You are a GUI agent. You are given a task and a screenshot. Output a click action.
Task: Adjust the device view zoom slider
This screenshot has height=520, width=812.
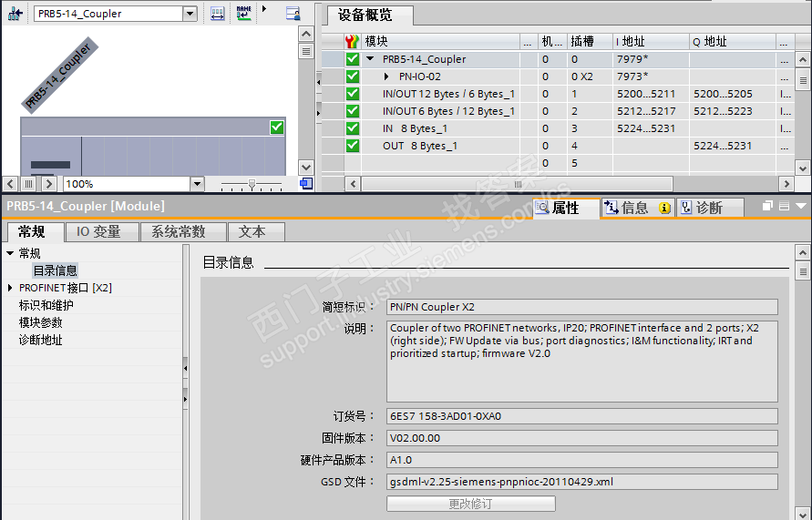tap(252, 184)
